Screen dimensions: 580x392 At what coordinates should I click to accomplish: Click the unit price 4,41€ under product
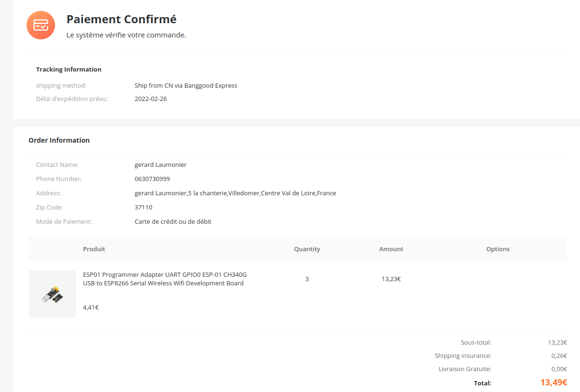point(91,307)
